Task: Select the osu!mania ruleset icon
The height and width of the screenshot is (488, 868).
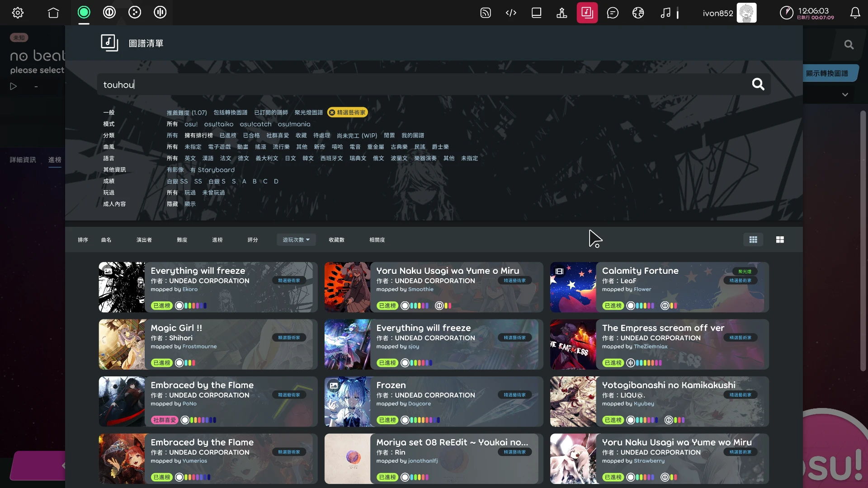Action: [x=160, y=12]
